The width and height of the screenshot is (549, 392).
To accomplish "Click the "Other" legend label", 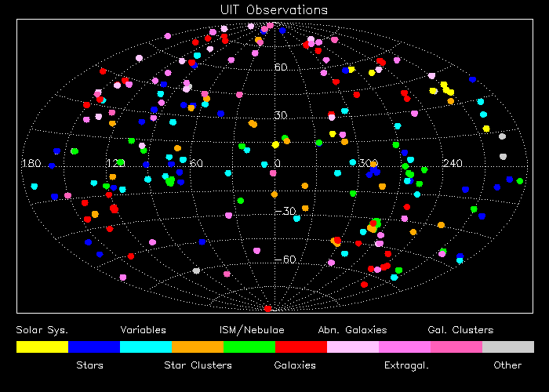I will [507, 365].
